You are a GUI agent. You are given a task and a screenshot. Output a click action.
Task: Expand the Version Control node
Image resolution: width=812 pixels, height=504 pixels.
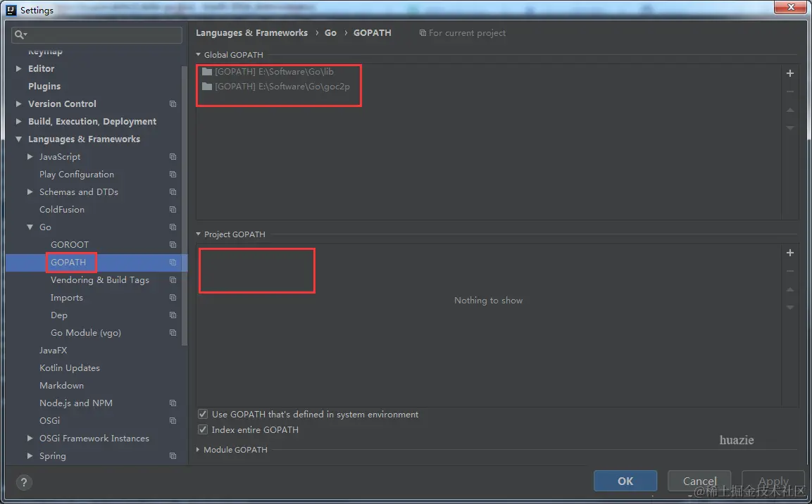coord(18,103)
